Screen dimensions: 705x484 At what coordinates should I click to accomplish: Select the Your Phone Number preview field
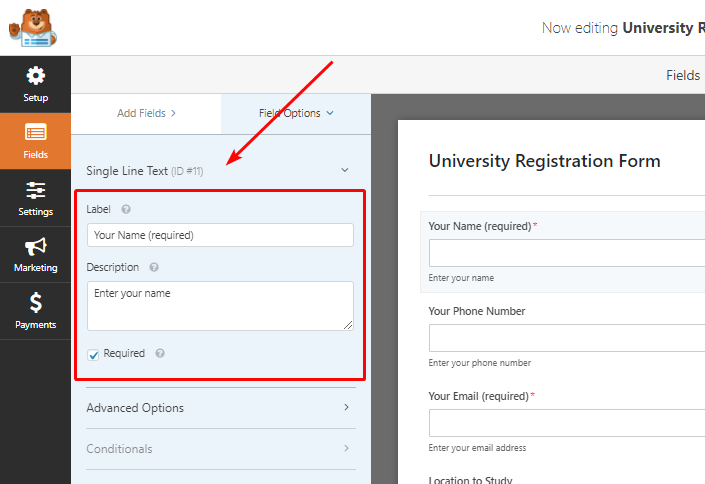point(566,338)
